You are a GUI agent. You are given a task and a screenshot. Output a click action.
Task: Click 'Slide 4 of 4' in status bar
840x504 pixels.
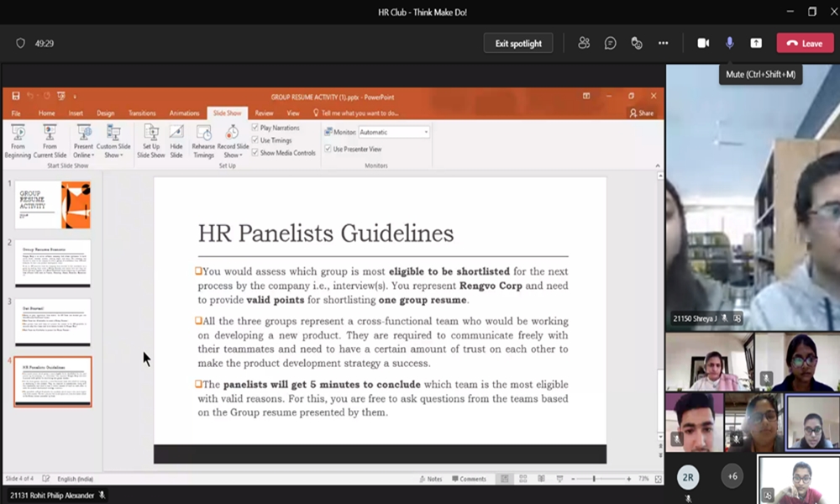point(19,479)
